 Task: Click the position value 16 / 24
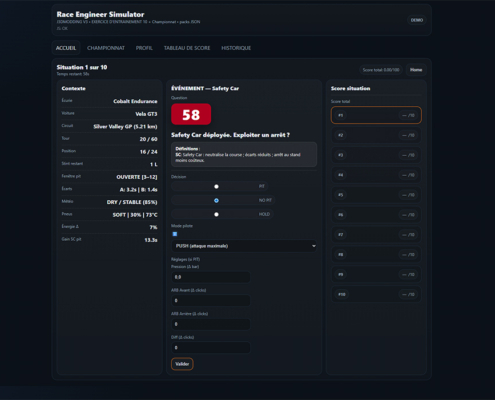tap(148, 152)
